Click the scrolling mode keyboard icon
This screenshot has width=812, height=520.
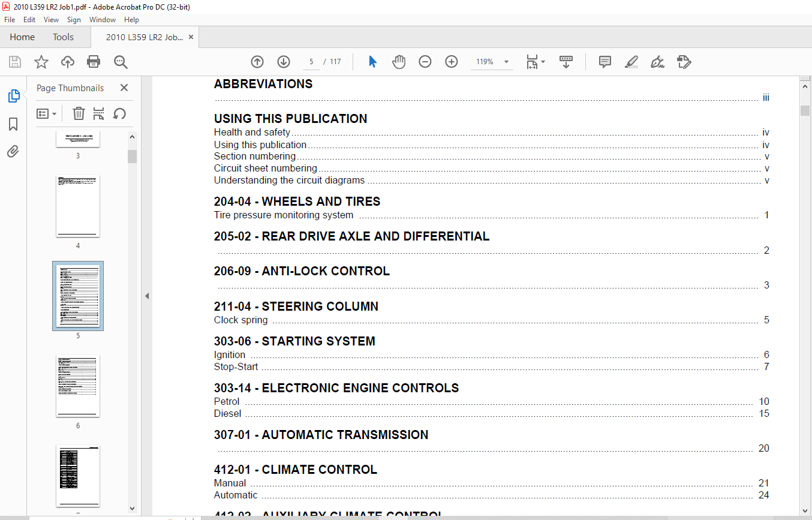click(566, 62)
